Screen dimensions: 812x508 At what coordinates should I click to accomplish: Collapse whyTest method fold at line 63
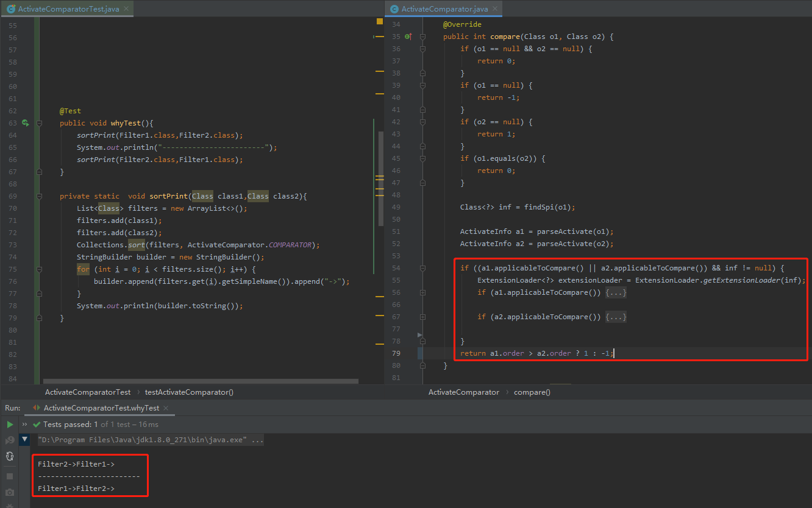click(39, 123)
